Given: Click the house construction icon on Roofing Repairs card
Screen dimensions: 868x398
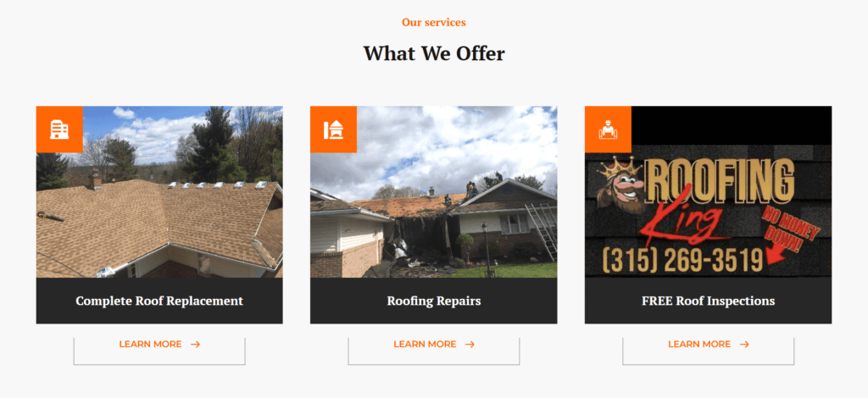Looking at the screenshot, I should click(x=333, y=130).
